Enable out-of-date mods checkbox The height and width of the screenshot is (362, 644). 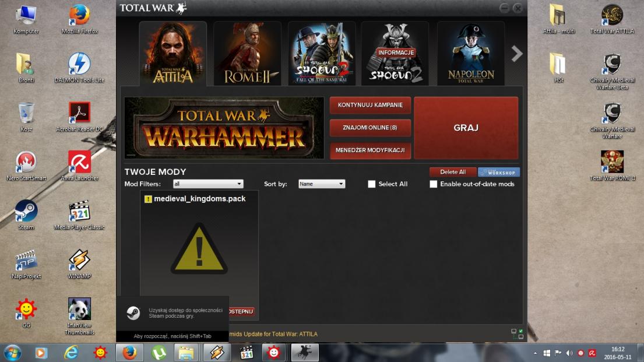coord(433,184)
